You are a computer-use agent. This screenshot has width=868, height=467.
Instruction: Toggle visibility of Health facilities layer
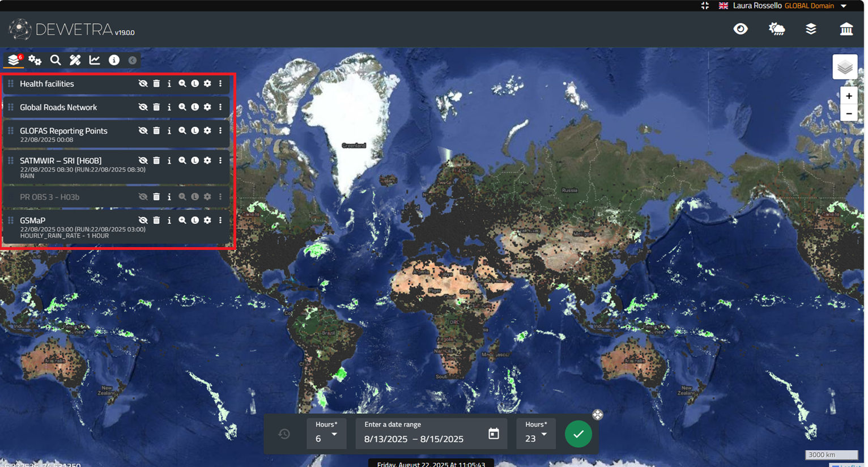click(x=143, y=84)
